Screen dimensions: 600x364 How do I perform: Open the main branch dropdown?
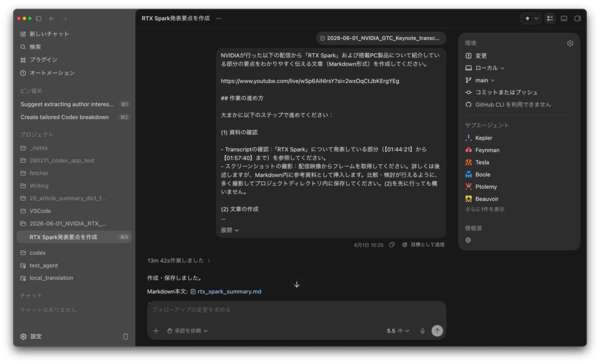point(479,80)
